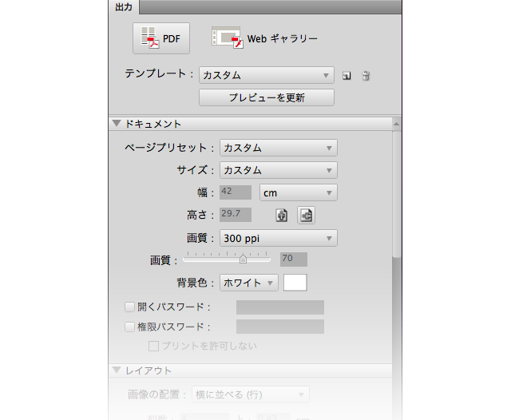This screenshot has height=420, width=511.
Task: Enable the 開くパスワード checkbox
Action: coord(129,307)
